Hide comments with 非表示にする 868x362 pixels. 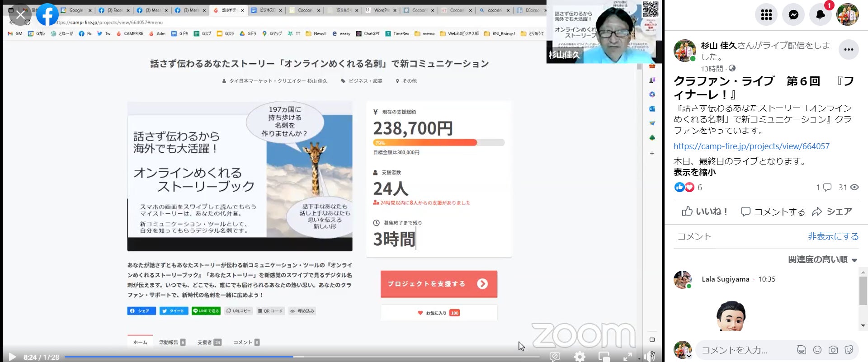tap(833, 236)
